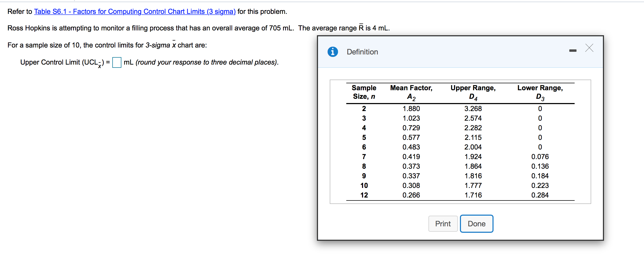Select the D4 value 3.268 for size 2

[473, 108]
